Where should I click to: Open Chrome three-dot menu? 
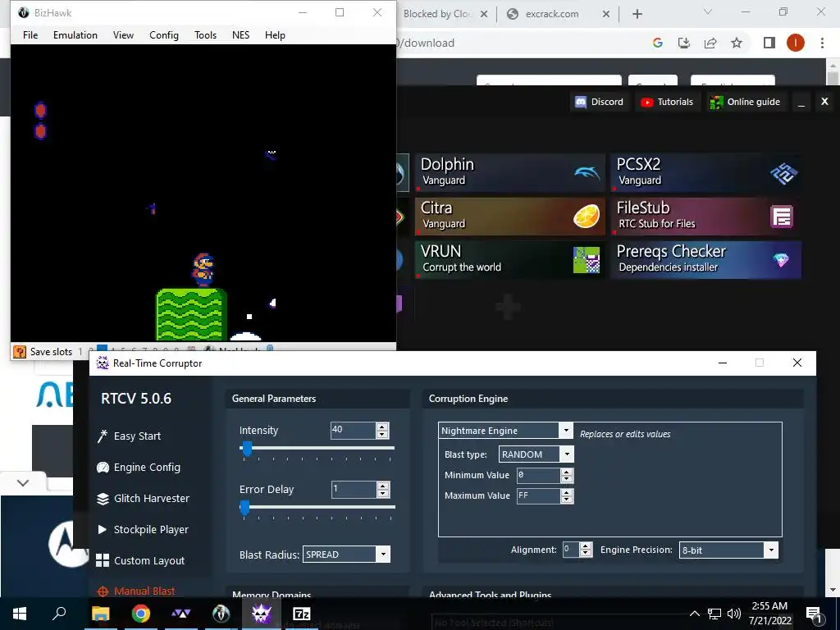pyautogui.click(x=822, y=43)
